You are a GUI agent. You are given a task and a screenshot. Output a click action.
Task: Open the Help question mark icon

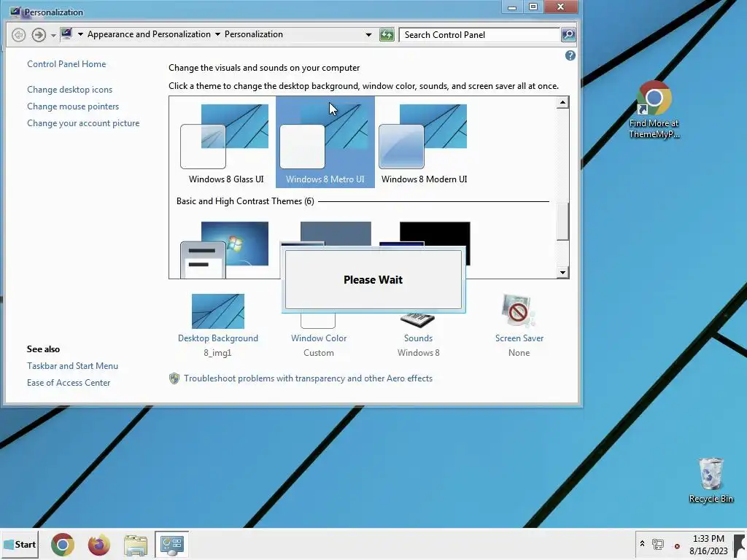[570, 55]
